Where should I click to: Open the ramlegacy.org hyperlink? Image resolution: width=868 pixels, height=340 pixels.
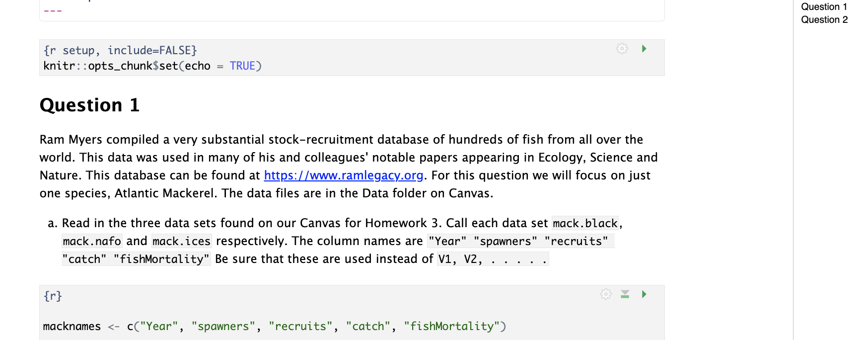point(344,175)
